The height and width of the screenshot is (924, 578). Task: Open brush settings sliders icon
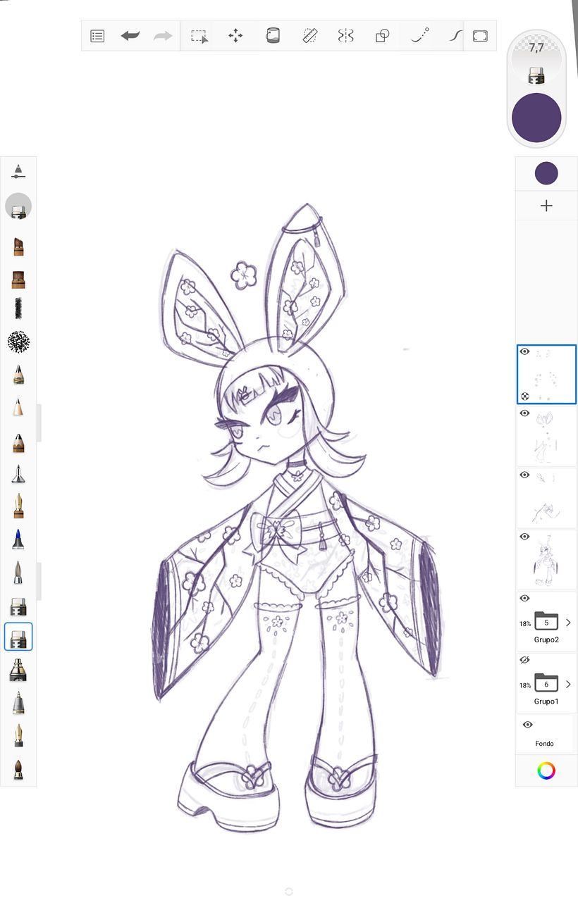[18, 170]
